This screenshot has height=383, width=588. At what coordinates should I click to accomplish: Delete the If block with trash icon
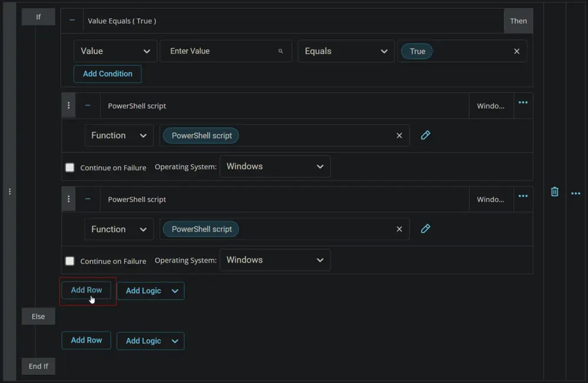click(x=554, y=192)
